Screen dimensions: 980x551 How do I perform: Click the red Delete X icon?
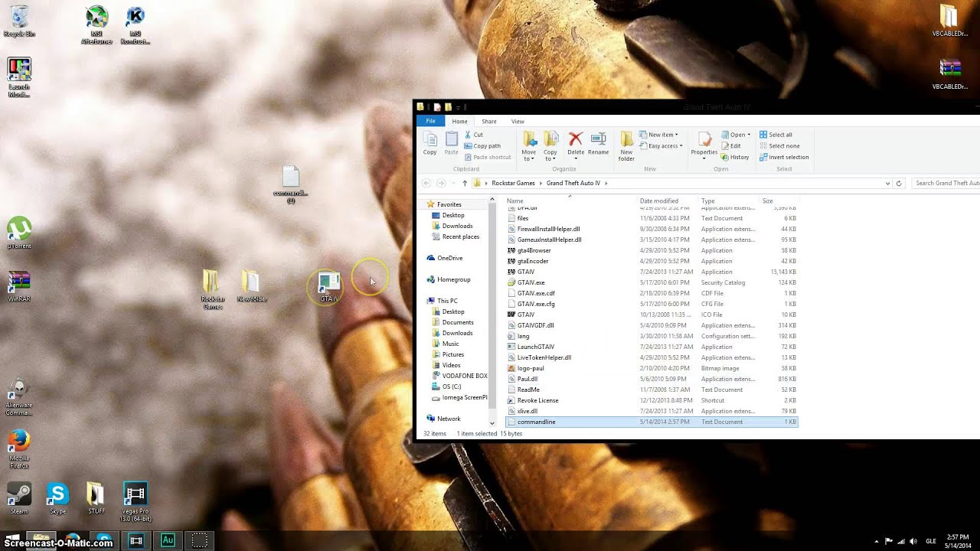tap(576, 139)
